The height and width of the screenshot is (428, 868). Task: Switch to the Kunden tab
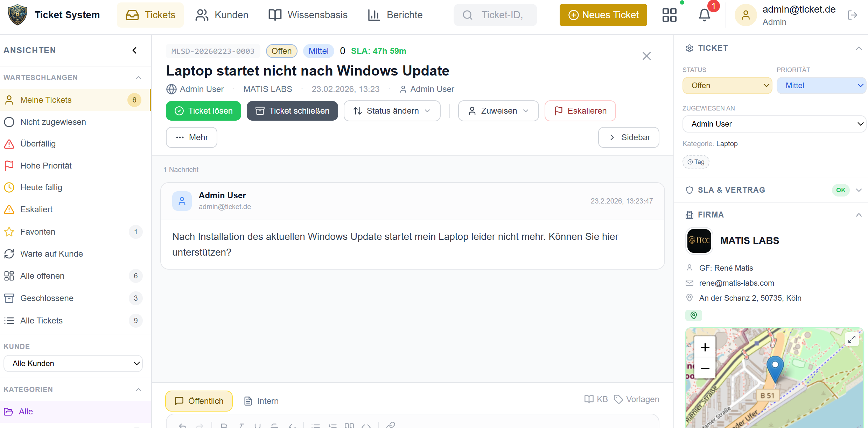click(222, 15)
